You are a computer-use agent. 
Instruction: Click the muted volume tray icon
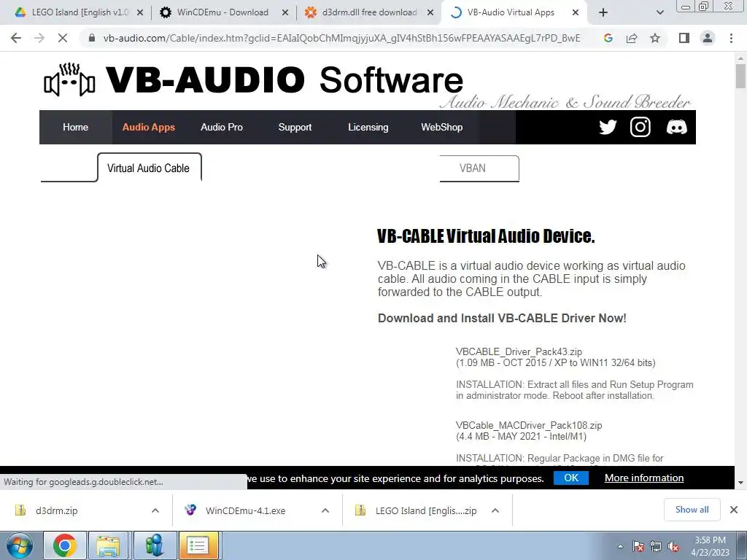(x=673, y=547)
